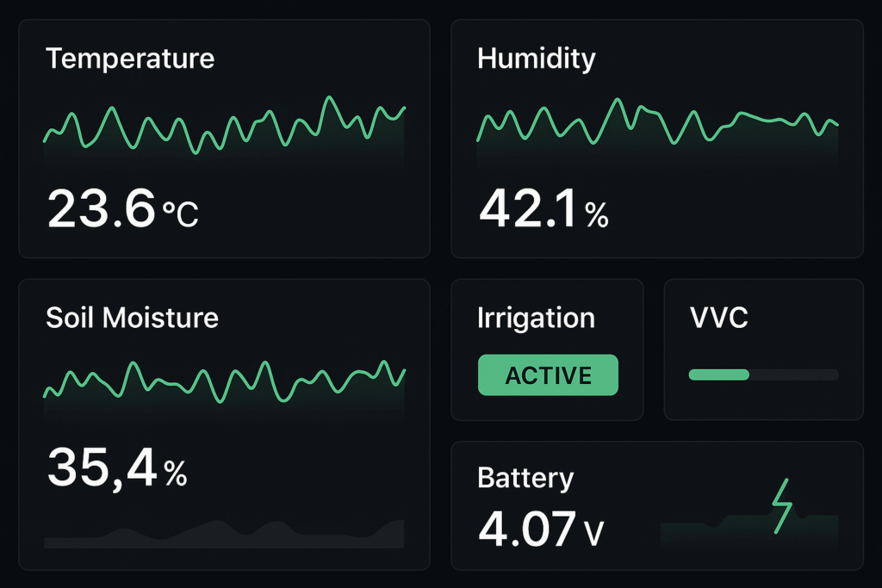The image size is (882, 588).
Task: Click the 23.6 °C temperature reading
Action: [x=122, y=208]
